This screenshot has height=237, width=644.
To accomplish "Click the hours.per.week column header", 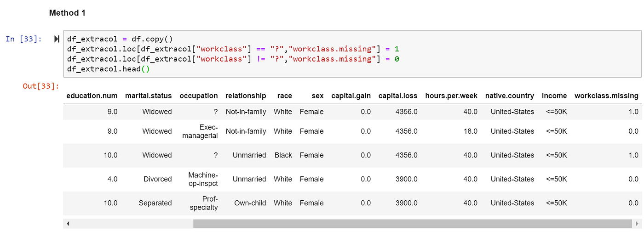I will [x=451, y=96].
